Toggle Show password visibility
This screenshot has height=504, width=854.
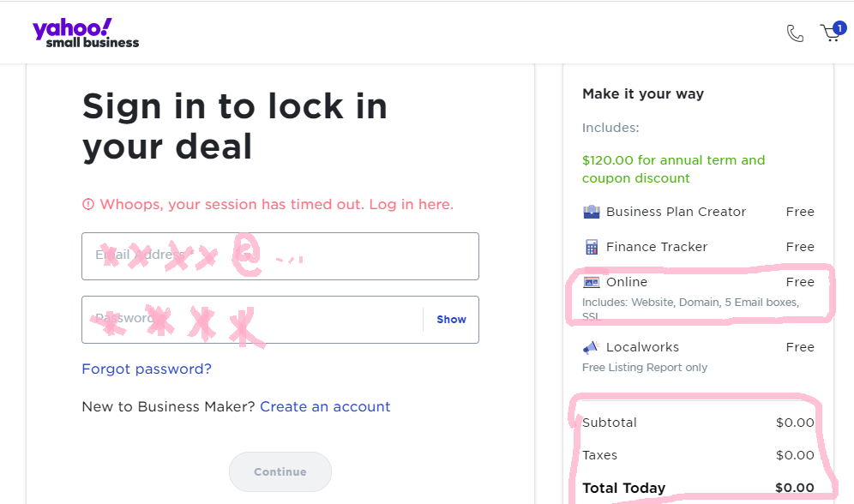tap(451, 320)
